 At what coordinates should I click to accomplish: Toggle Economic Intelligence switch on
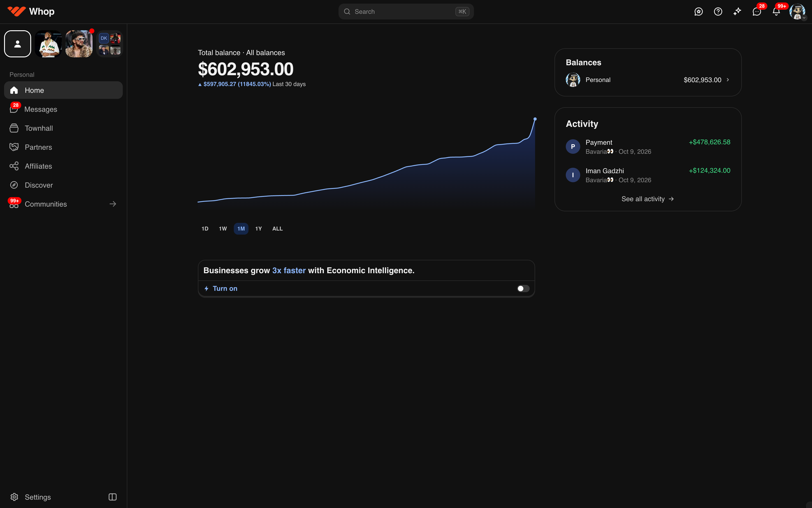tap(523, 289)
